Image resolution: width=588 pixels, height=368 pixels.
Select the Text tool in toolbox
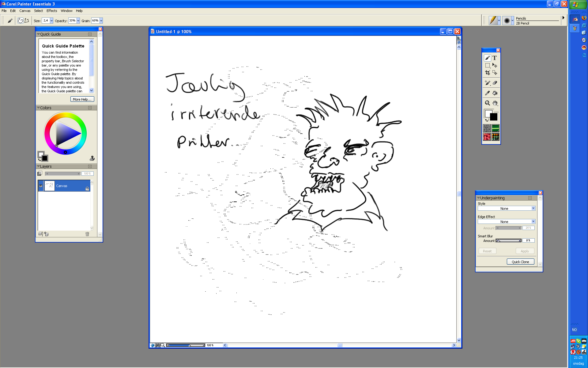[495, 58]
